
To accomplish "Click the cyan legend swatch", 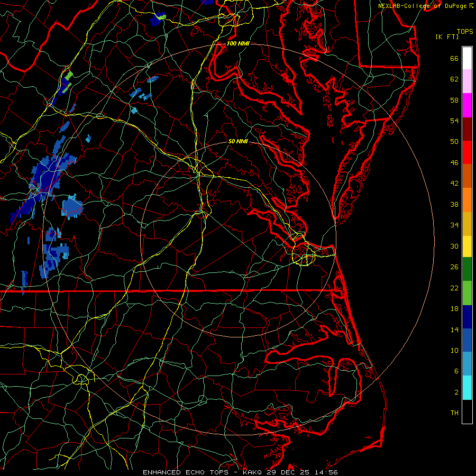I will (467, 388).
